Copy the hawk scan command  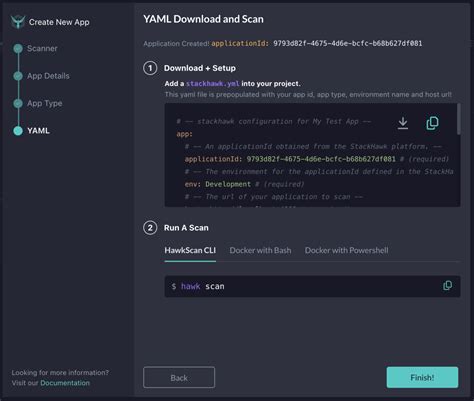tap(447, 286)
